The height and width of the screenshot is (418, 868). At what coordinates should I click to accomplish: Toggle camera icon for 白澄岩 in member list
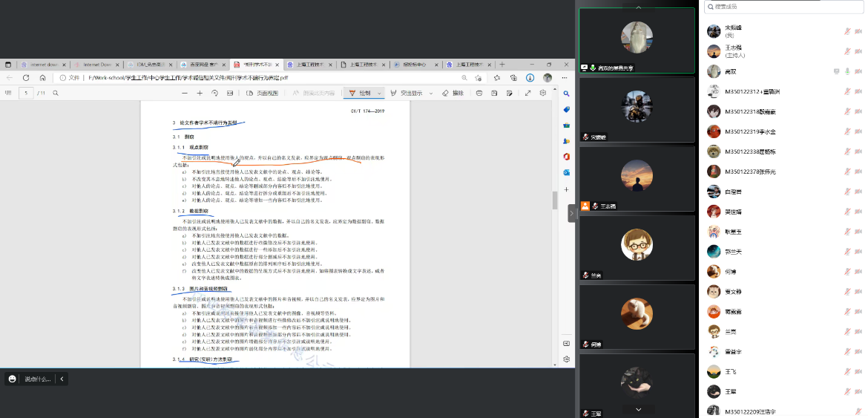point(859,192)
